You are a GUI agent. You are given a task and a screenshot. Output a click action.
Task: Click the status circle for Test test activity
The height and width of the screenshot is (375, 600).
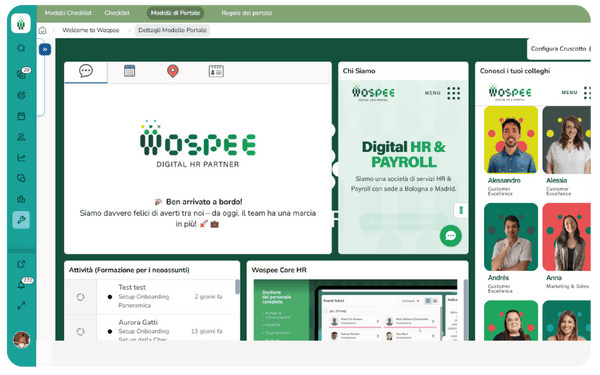click(x=80, y=297)
